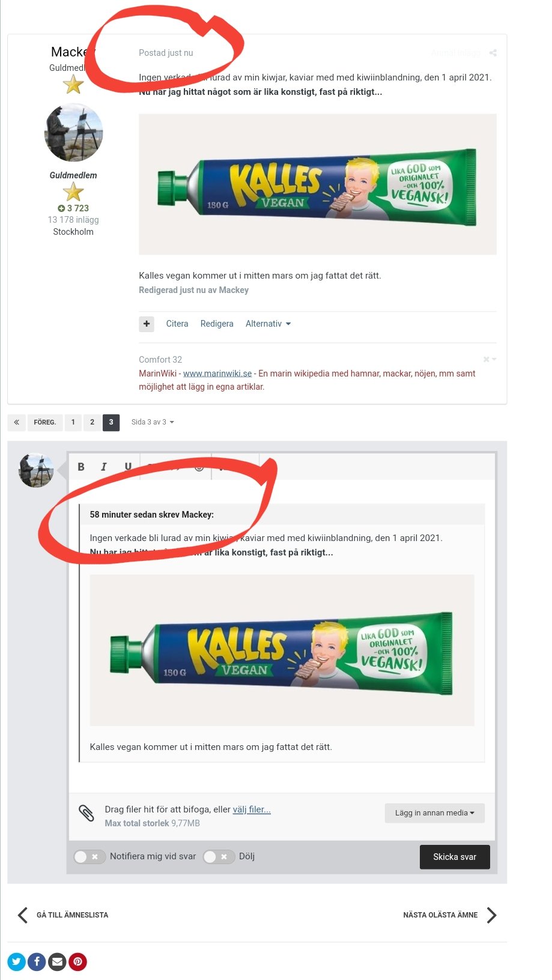Click the Underline formatting icon
552x980 pixels.
tap(127, 467)
